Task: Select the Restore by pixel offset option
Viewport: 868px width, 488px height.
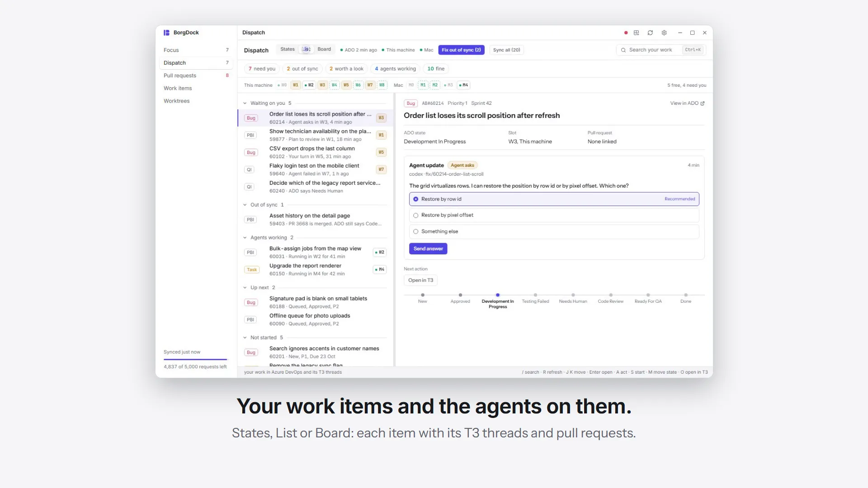Action: [x=554, y=215]
